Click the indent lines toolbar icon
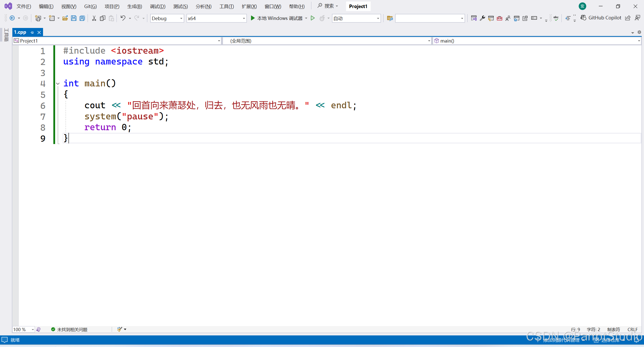 [x=568, y=18]
